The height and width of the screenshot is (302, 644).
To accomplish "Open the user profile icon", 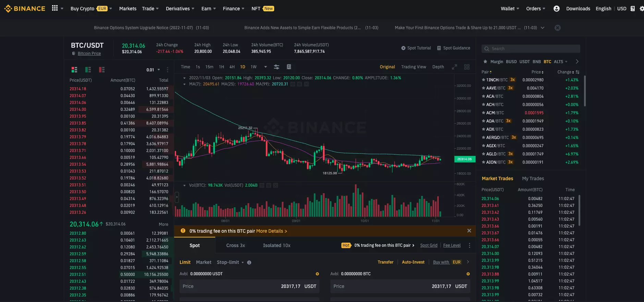I will tap(557, 9).
